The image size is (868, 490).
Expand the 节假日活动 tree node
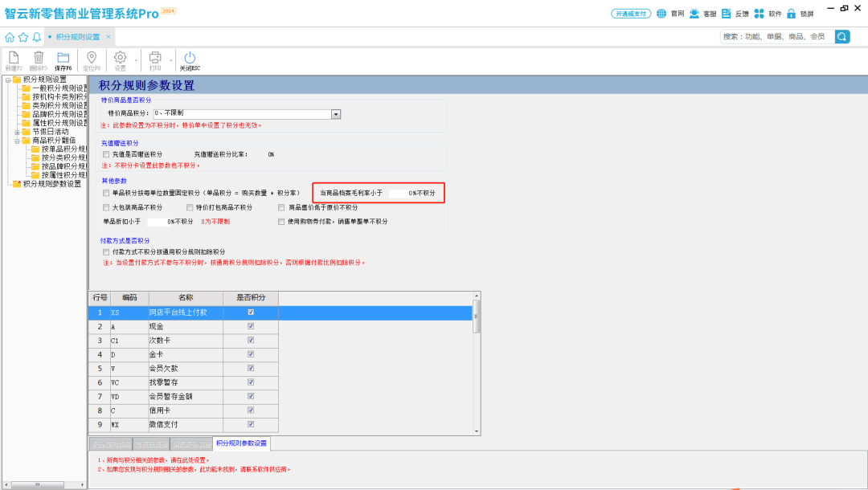pos(17,132)
